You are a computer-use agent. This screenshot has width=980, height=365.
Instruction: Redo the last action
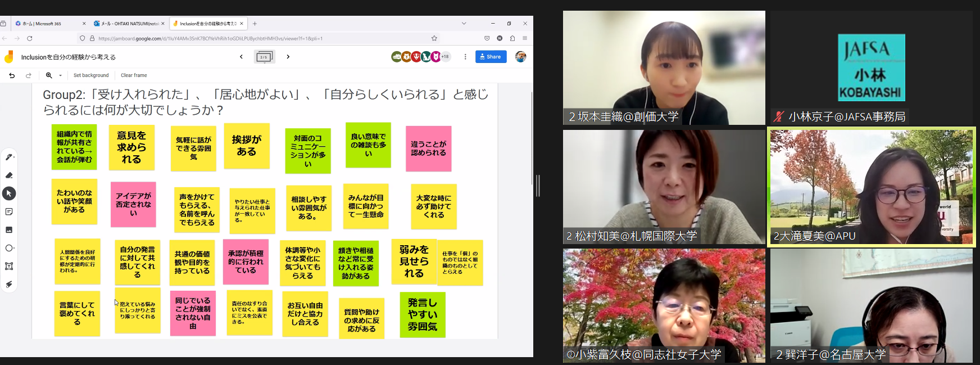[29, 75]
